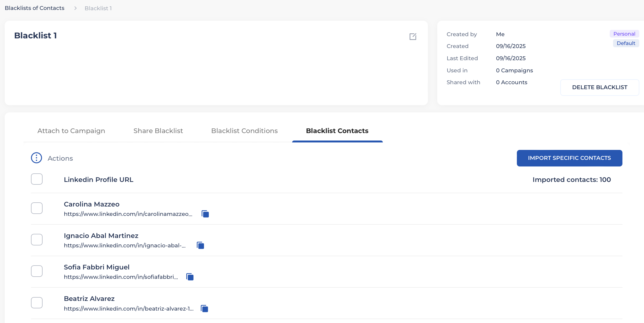644x323 pixels.
Task: Mark the Beatriz Alvarez checkbox
Action: [37, 303]
